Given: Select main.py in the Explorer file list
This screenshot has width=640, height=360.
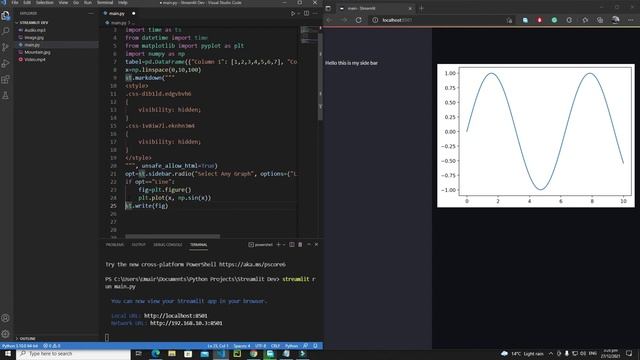Looking at the screenshot, I should pos(32,44).
